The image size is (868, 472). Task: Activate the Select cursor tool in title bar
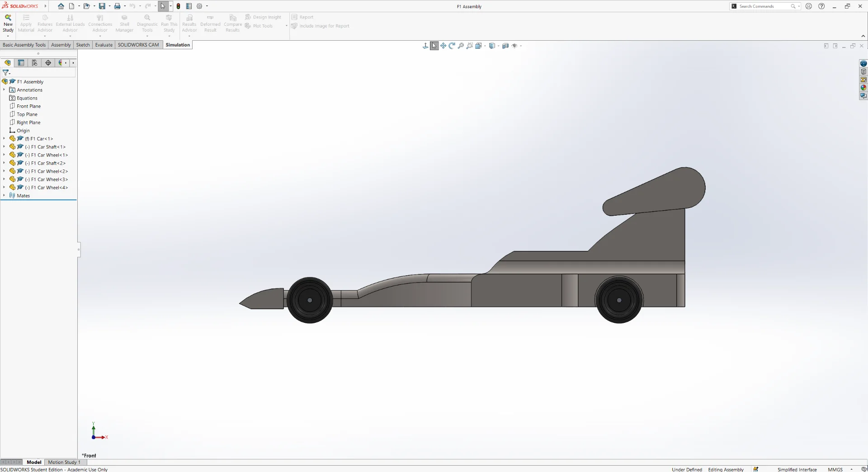[163, 6]
